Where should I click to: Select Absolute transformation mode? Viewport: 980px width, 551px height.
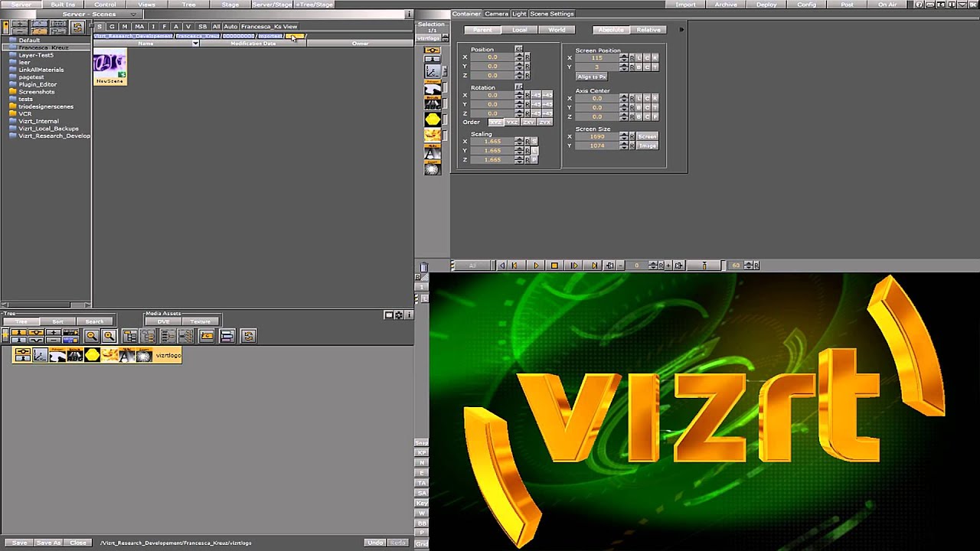[x=611, y=30]
